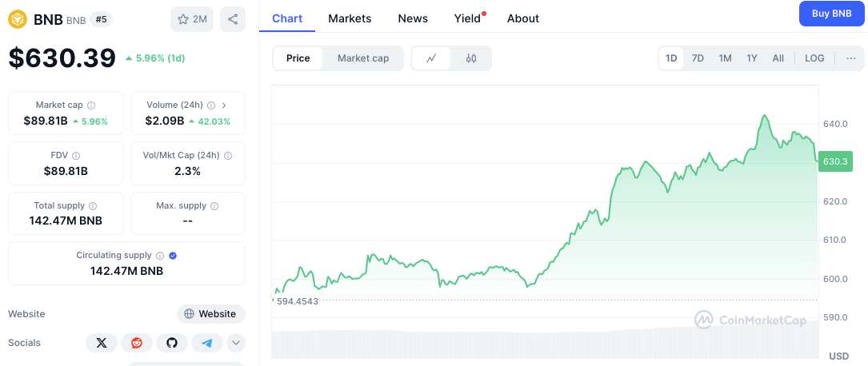Open Max. supply info icon
This screenshot has width=868, height=366.
tap(214, 205)
